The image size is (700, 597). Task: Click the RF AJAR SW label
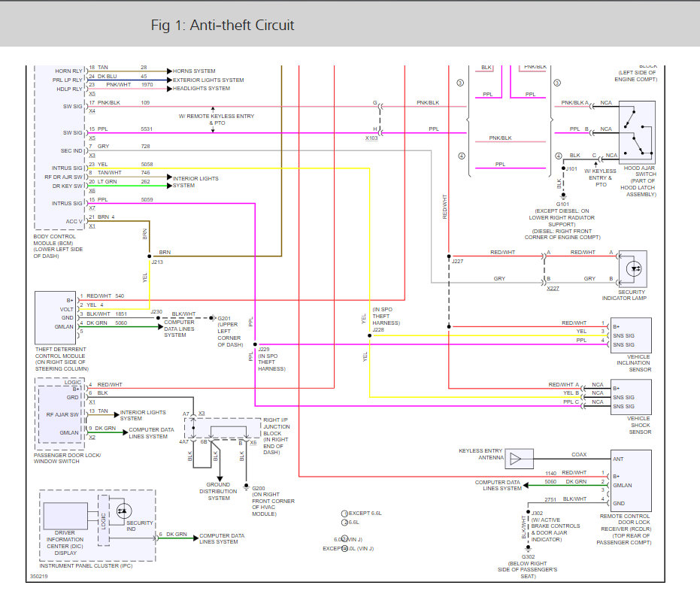(x=62, y=415)
